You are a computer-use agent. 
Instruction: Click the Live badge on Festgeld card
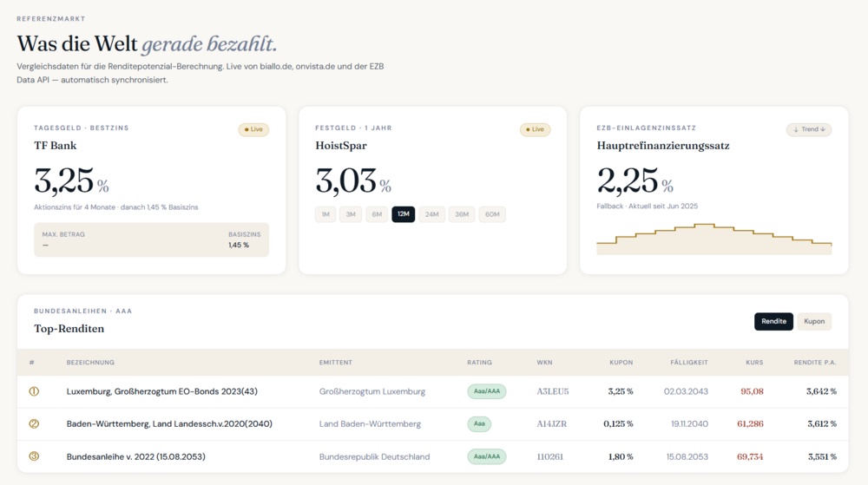535,129
